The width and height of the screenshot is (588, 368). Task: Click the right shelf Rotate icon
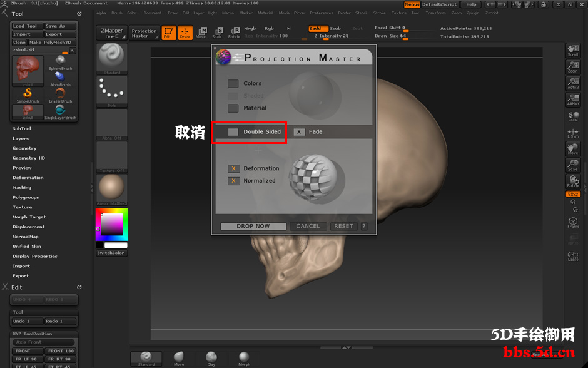tap(573, 181)
